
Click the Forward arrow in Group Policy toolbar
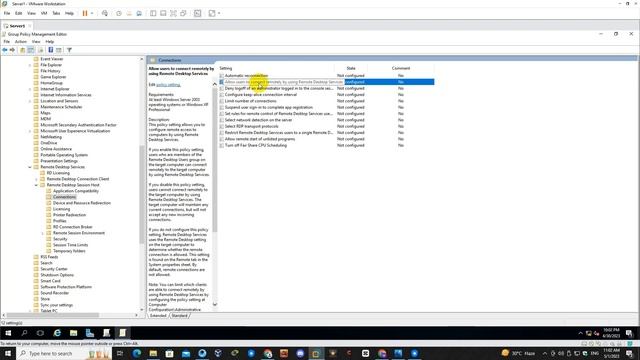[x=12, y=50]
